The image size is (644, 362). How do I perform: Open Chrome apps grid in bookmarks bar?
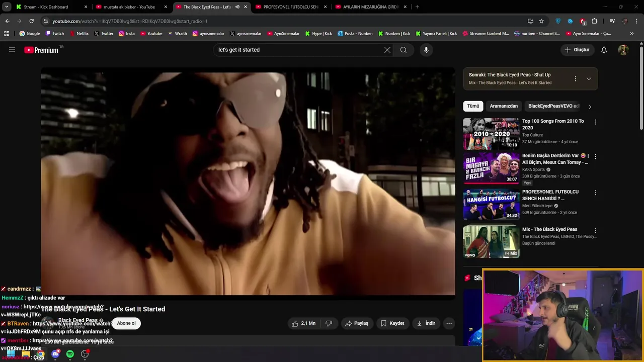tap(7, 34)
